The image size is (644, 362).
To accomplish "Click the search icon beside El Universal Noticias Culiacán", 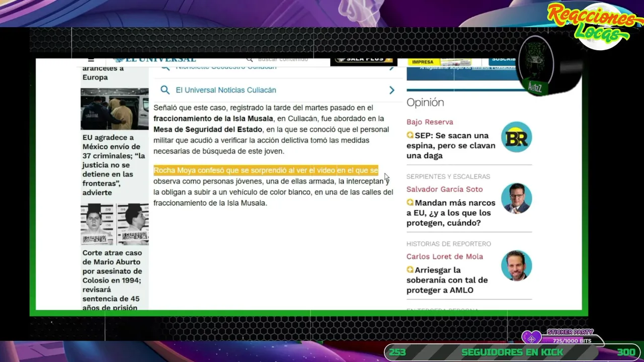I will pos(165,90).
